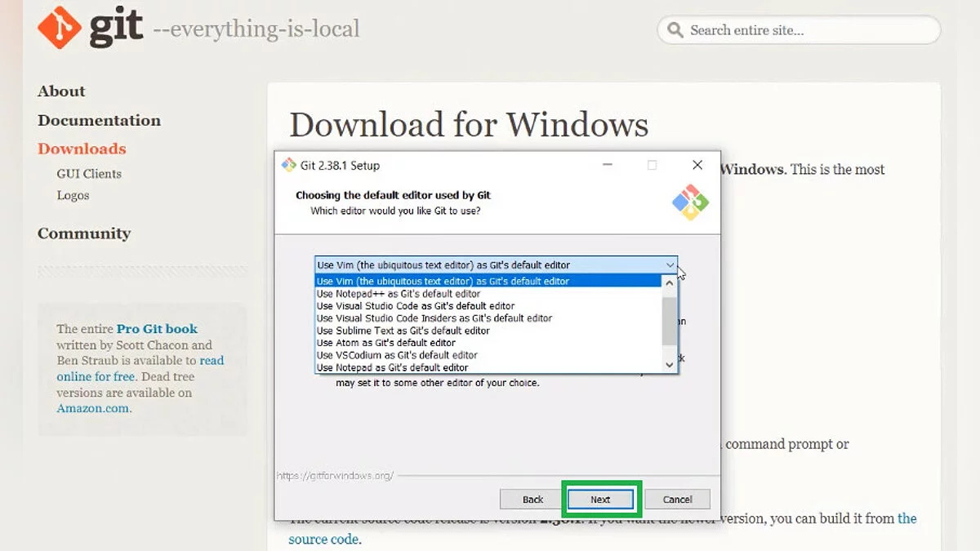Image resolution: width=980 pixels, height=551 pixels.
Task: Minimize the Git 2.38.1 Setup window
Action: point(608,165)
